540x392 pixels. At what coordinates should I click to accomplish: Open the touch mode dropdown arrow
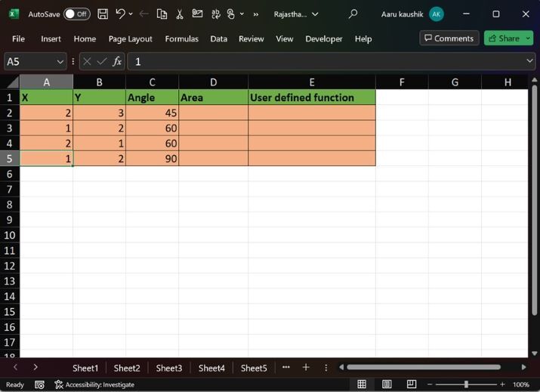tap(242, 14)
